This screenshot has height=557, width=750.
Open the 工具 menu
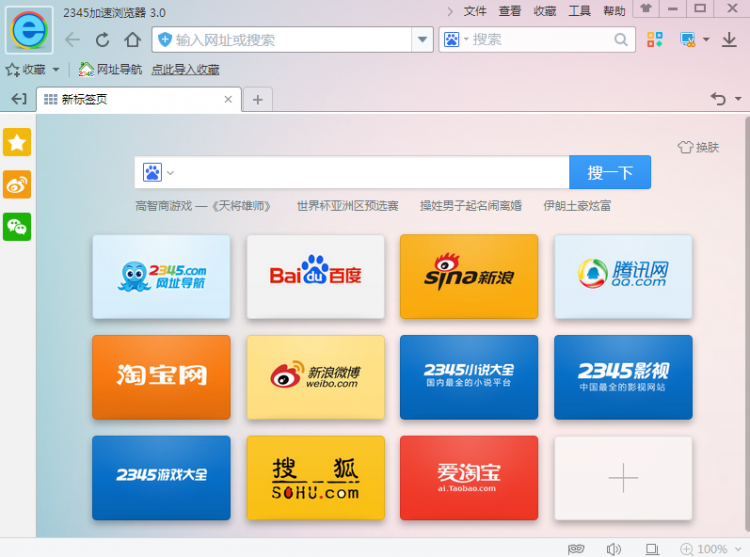pos(580,11)
